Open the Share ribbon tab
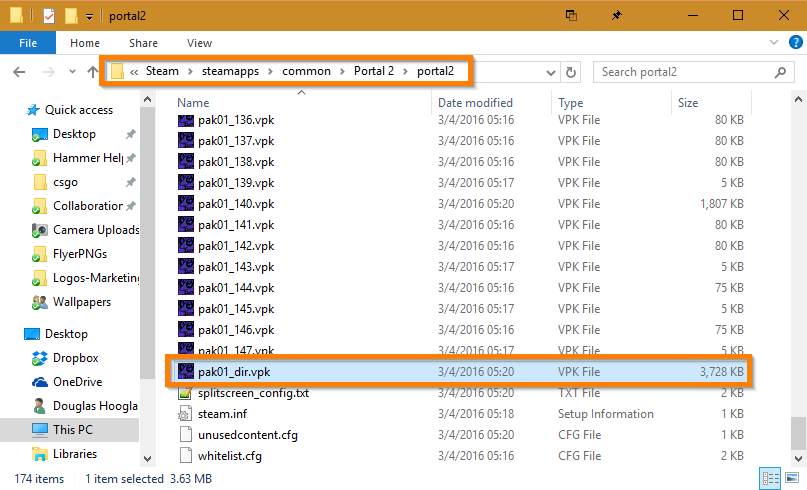 (x=143, y=43)
